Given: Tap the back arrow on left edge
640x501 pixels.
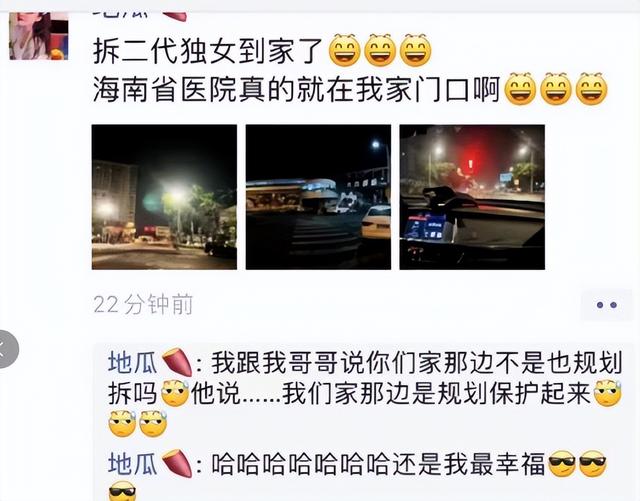Looking at the screenshot, I should (x=4, y=350).
